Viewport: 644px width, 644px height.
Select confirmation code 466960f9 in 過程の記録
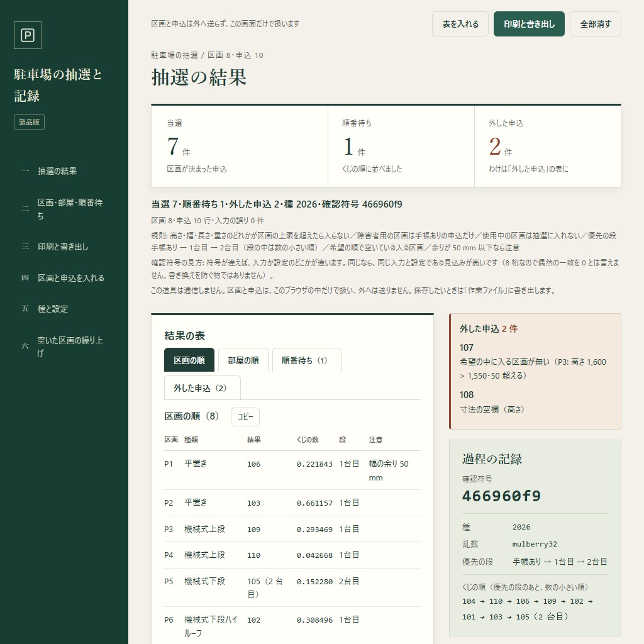501,496
